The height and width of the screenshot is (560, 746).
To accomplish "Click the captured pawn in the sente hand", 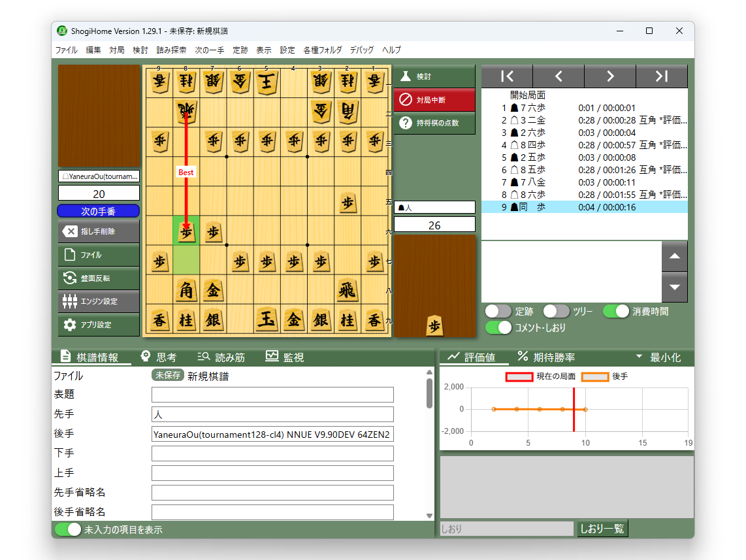I will click(434, 326).
